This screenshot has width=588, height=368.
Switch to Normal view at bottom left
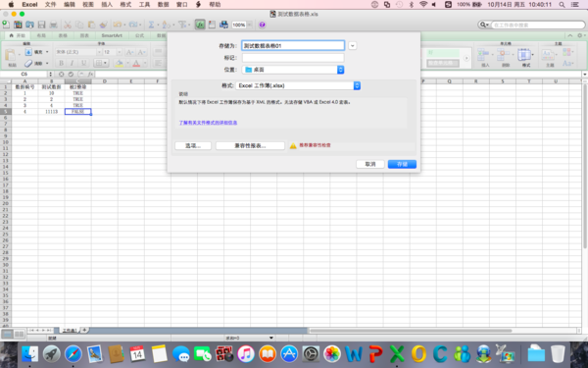pyautogui.click(x=8, y=334)
